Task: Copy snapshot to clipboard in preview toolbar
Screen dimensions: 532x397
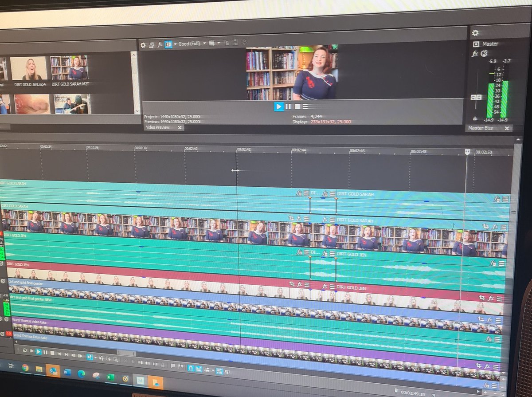Action: (226, 43)
